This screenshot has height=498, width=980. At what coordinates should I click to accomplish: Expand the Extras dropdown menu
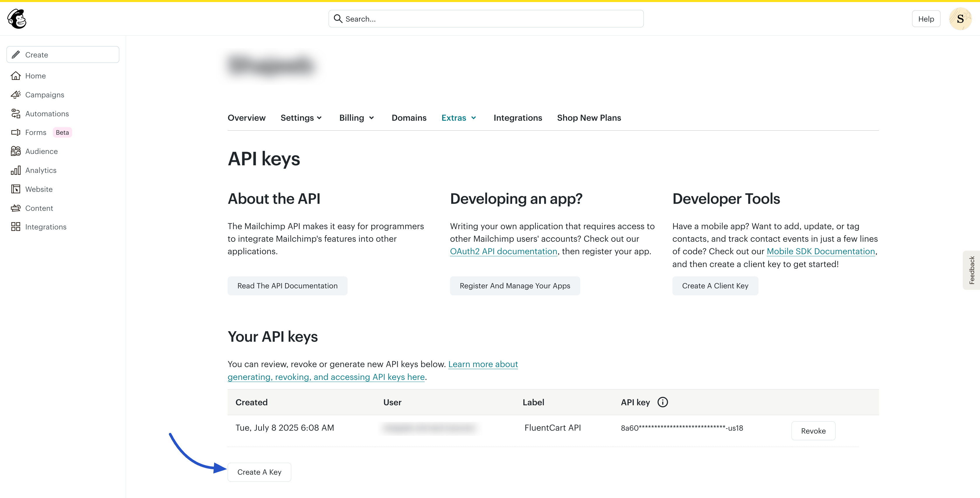[x=459, y=118]
